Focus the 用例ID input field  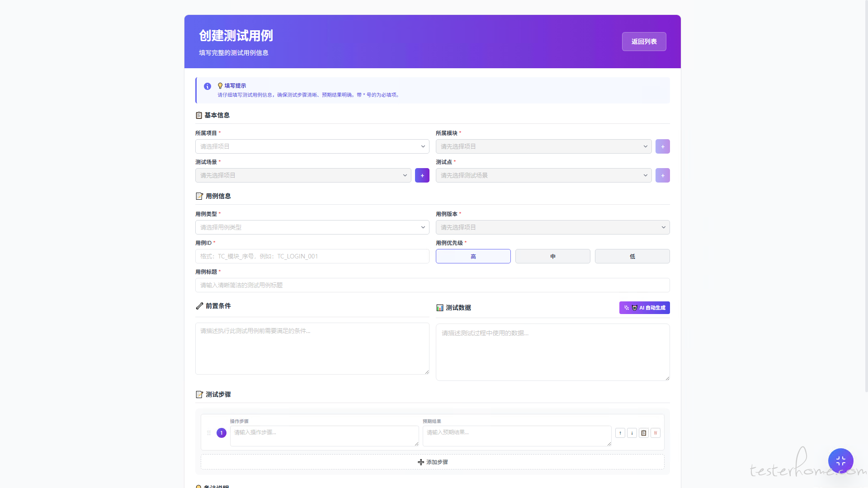[312, 256]
